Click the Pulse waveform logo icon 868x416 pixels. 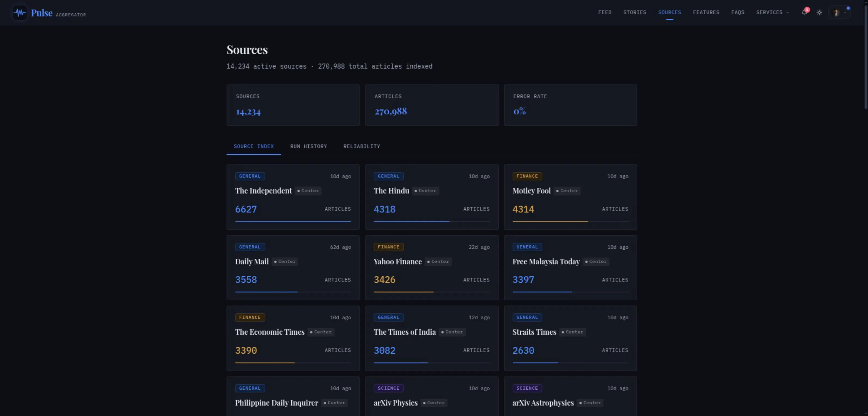pyautogui.click(x=20, y=13)
